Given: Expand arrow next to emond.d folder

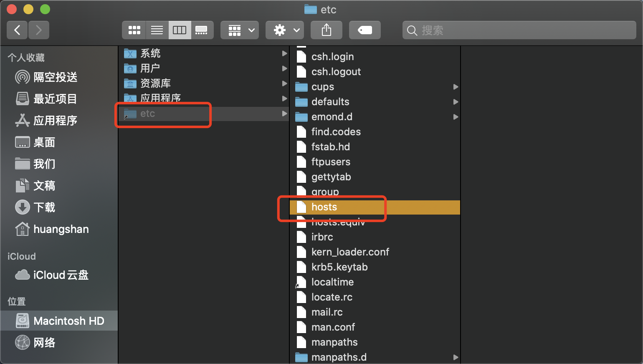Looking at the screenshot, I should pyautogui.click(x=456, y=117).
